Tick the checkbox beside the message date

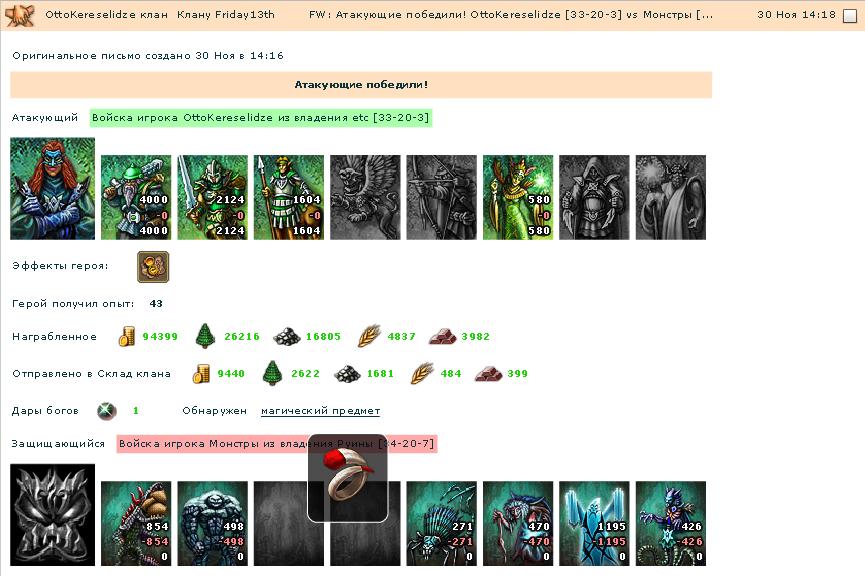(850, 15)
